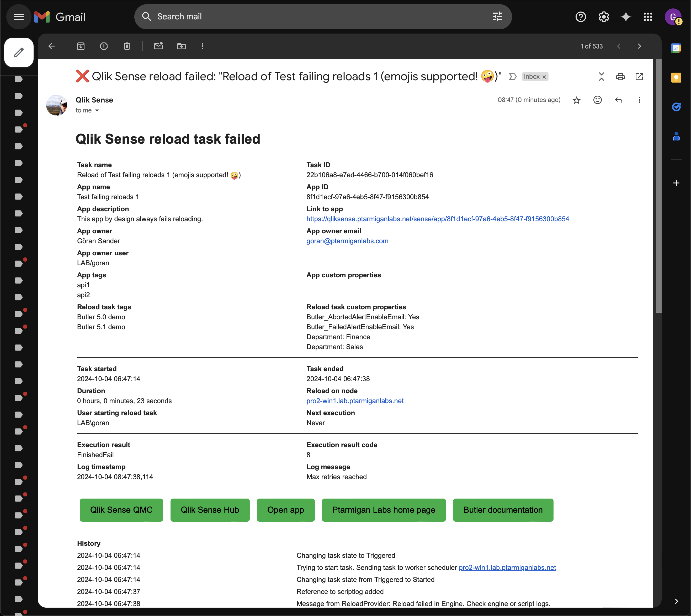Archive this email using the toolbar

pos(81,46)
